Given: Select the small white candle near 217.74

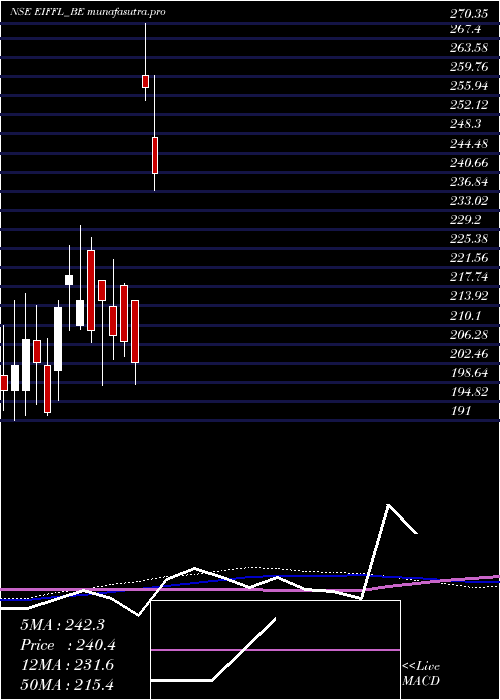Looking at the screenshot, I should coord(69,280).
